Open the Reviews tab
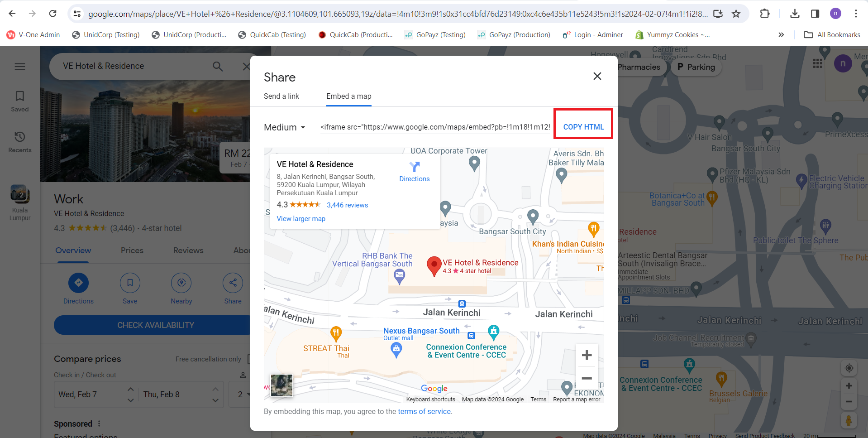Screen dimensions: 868x438 point(188,250)
